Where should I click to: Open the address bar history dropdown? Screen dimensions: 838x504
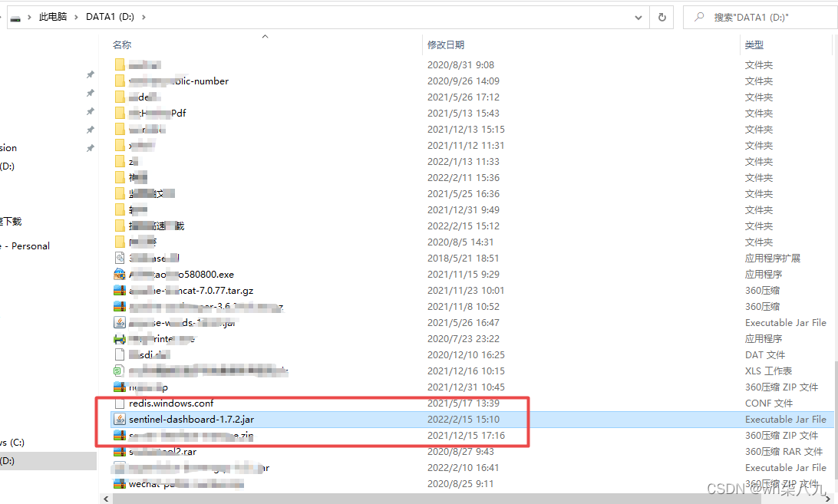[638, 18]
